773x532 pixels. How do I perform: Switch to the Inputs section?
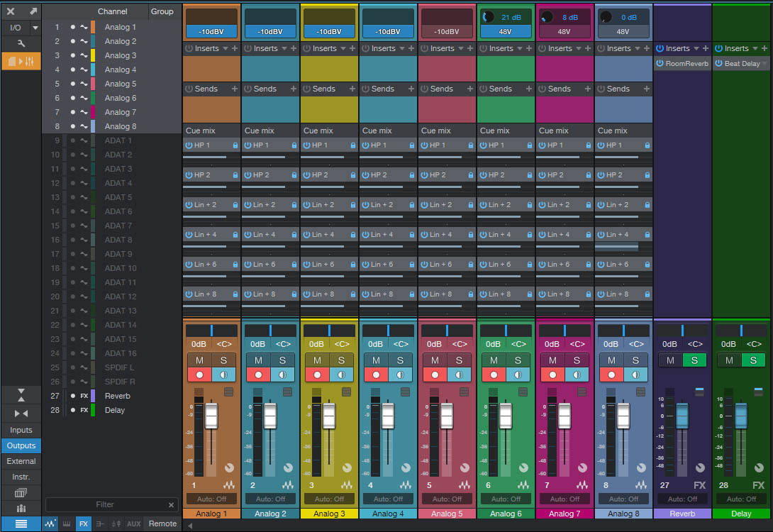(x=21, y=430)
